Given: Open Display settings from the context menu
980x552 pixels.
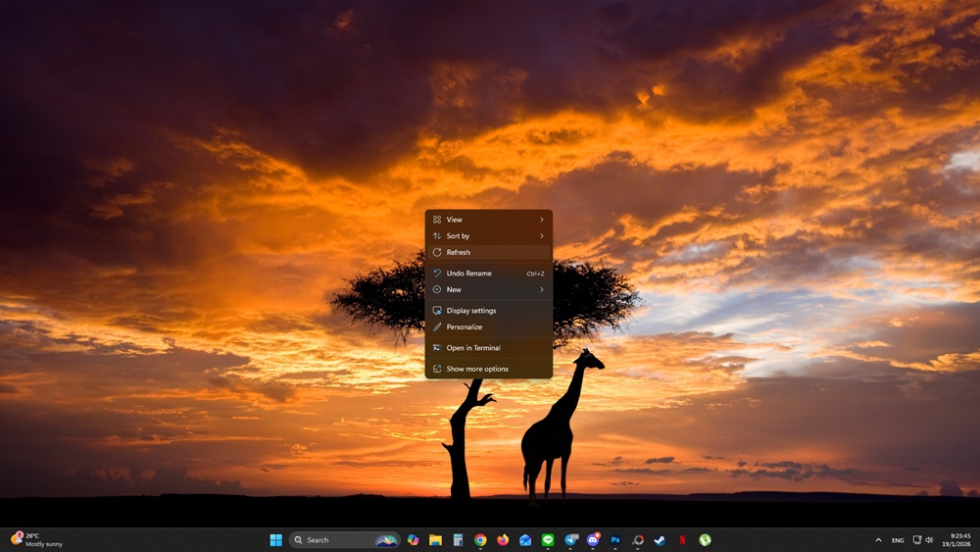Looking at the screenshot, I should point(488,310).
